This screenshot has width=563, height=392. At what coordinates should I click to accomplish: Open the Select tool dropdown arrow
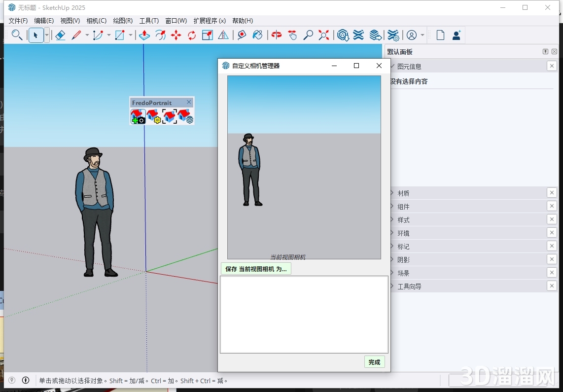pos(46,35)
